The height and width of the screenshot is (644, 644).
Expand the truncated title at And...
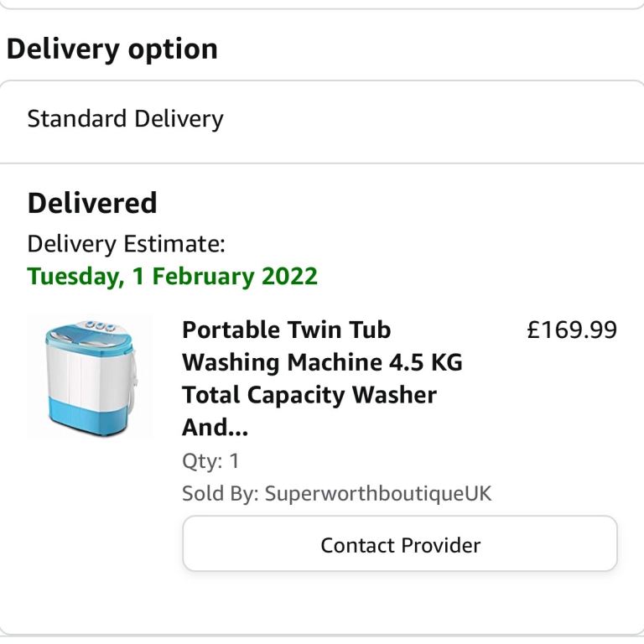coord(215,427)
